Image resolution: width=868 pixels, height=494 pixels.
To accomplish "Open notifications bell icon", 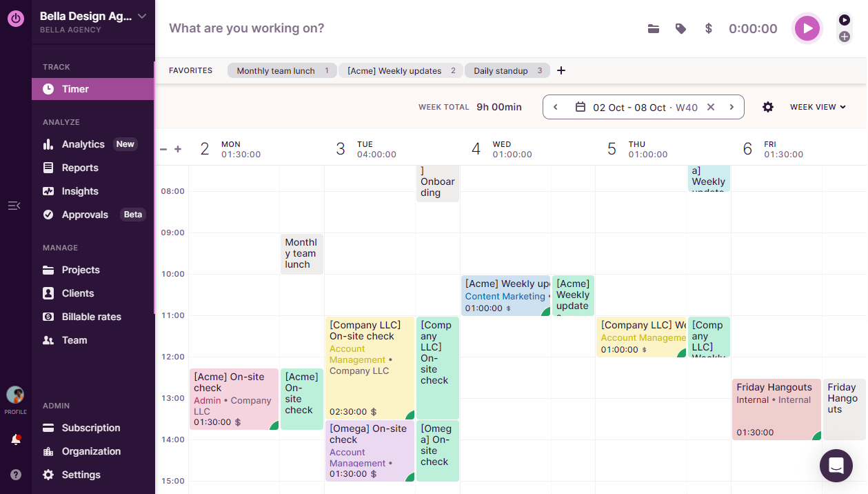I will click(x=16, y=440).
